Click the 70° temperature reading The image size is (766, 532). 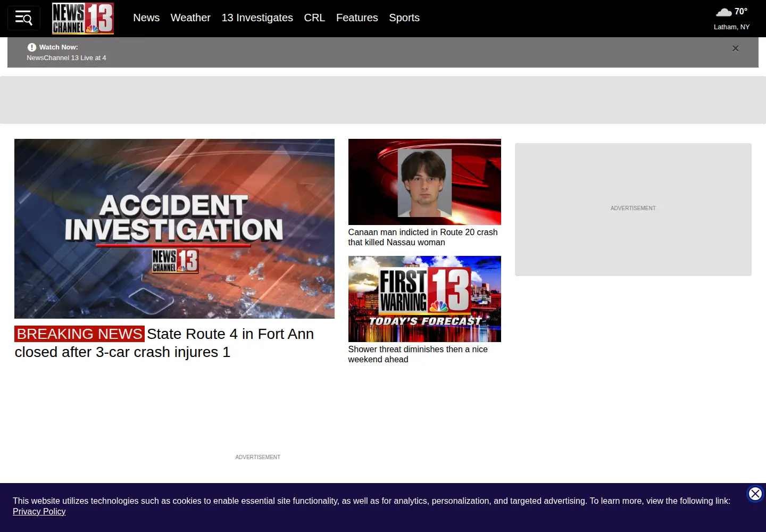click(x=741, y=12)
